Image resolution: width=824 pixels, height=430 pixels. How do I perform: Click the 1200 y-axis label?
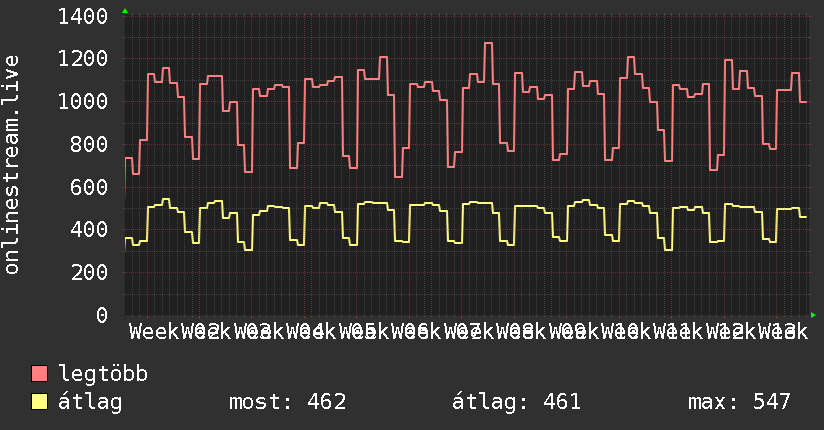83,59
